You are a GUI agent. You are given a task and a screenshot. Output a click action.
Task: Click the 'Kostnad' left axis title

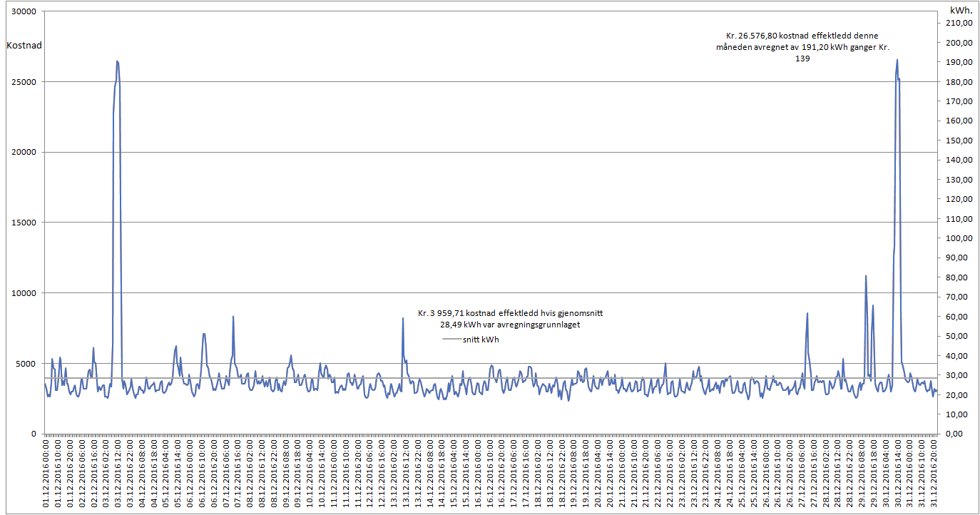[x=24, y=46]
